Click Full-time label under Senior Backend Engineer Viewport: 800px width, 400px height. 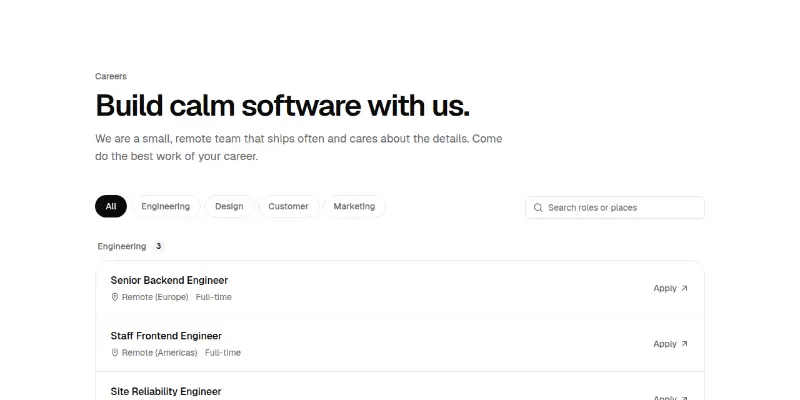[x=214, y=297]
